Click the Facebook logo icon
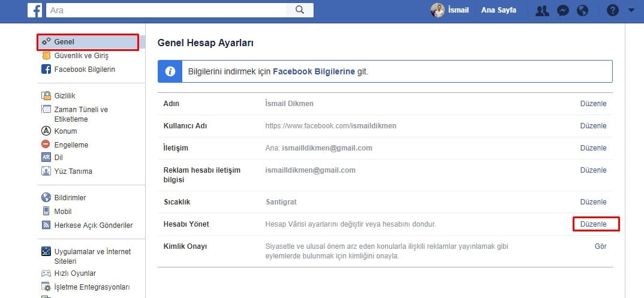 35,10
